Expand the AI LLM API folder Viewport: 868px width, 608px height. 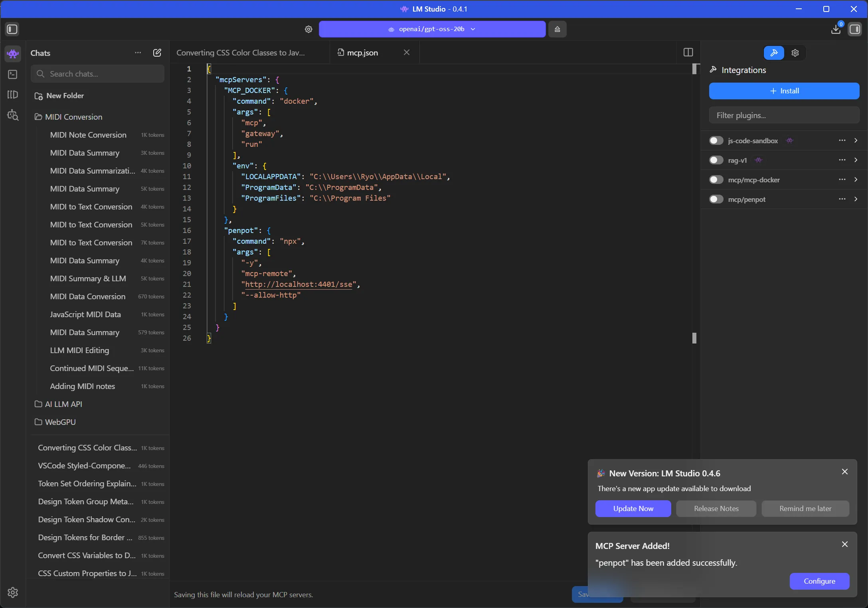point(63,404)
